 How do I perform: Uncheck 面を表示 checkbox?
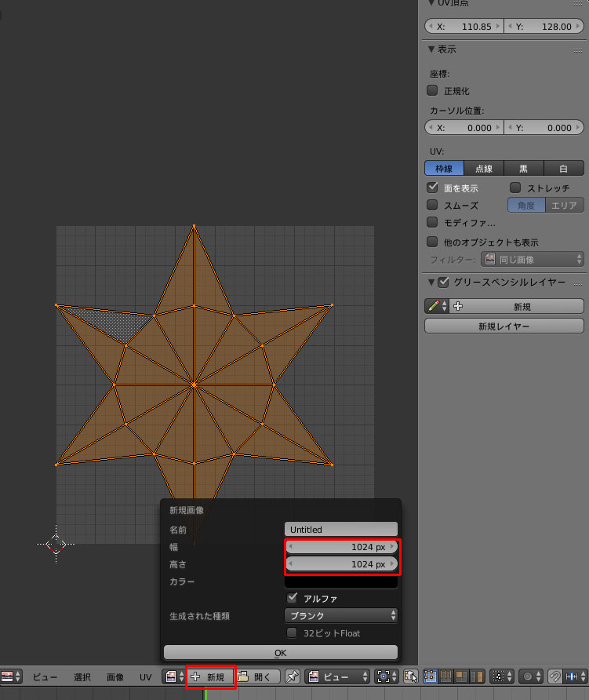(432, 188)
